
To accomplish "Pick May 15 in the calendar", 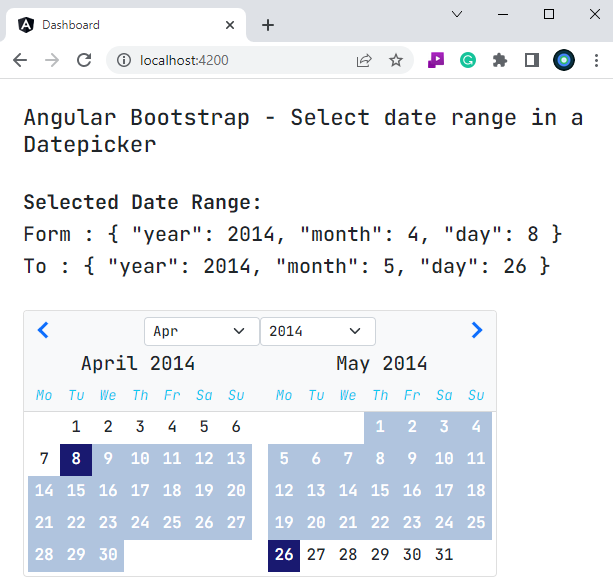I will 380,490.
